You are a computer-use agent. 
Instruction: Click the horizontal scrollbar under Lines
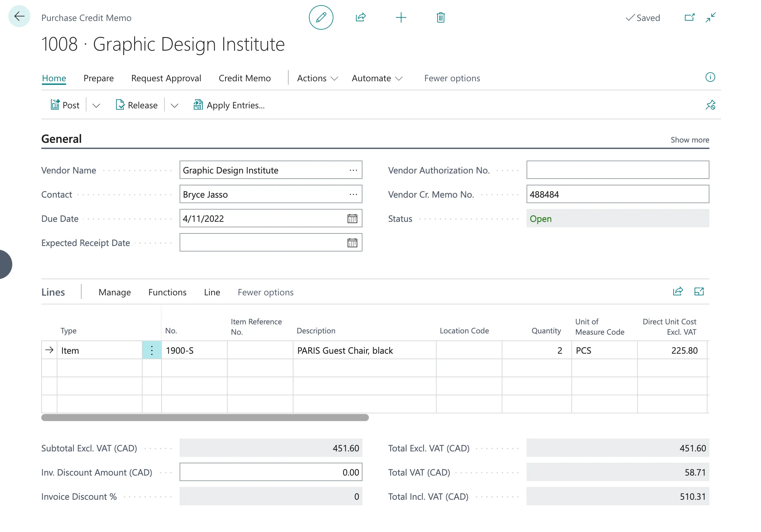pos(205,418)
